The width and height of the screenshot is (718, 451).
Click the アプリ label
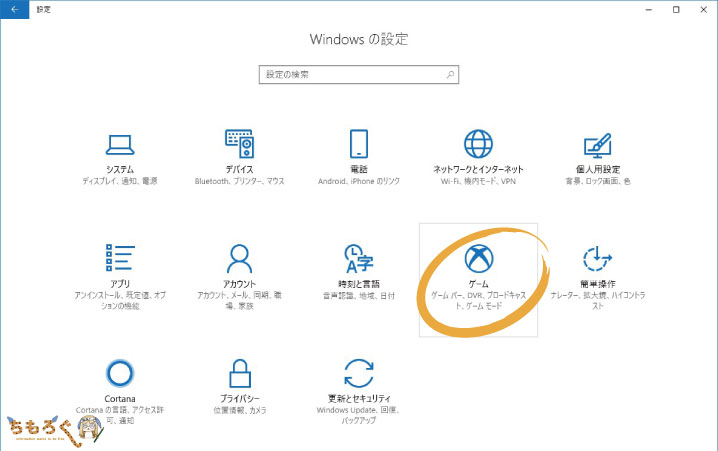(x=120, y=284)
